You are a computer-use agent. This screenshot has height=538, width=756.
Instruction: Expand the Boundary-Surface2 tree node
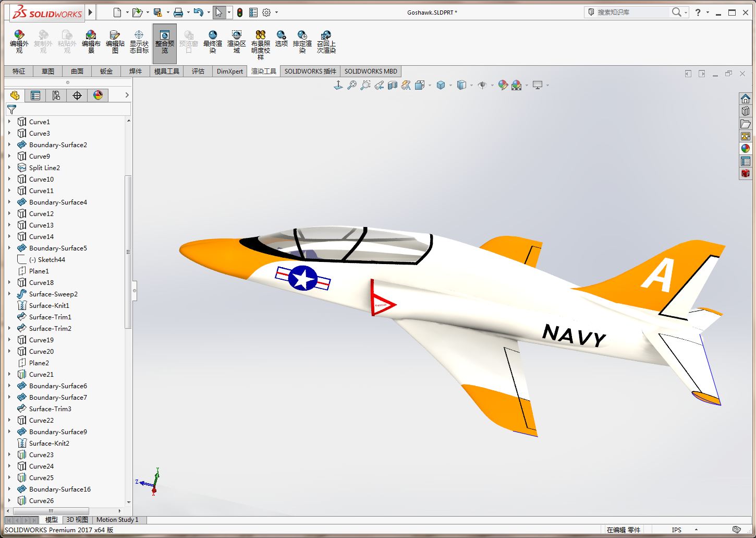pyautogui.click(x=9, y=145)
